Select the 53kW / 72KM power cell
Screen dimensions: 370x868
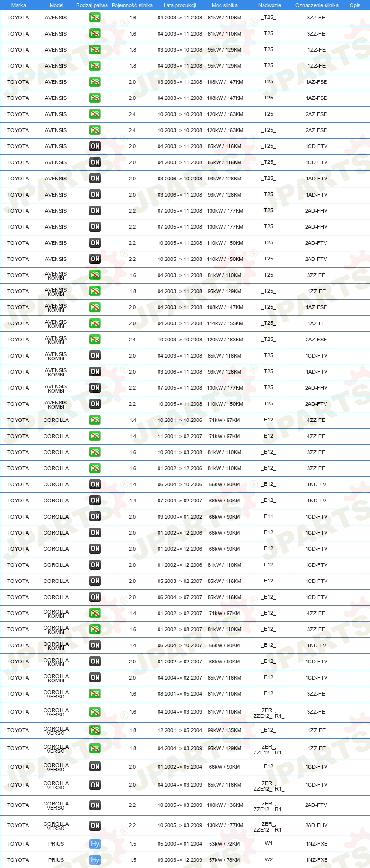pos(224,844)
